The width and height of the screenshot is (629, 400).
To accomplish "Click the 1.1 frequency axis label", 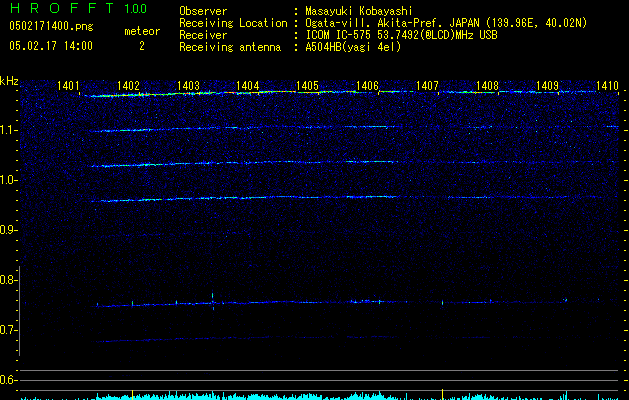I will tap(8, 130).
